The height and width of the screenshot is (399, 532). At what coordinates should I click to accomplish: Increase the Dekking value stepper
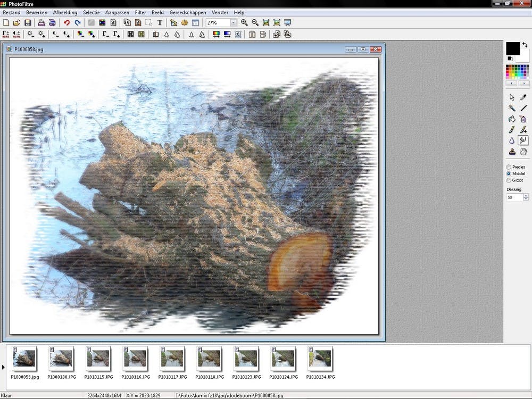[526, 195]
